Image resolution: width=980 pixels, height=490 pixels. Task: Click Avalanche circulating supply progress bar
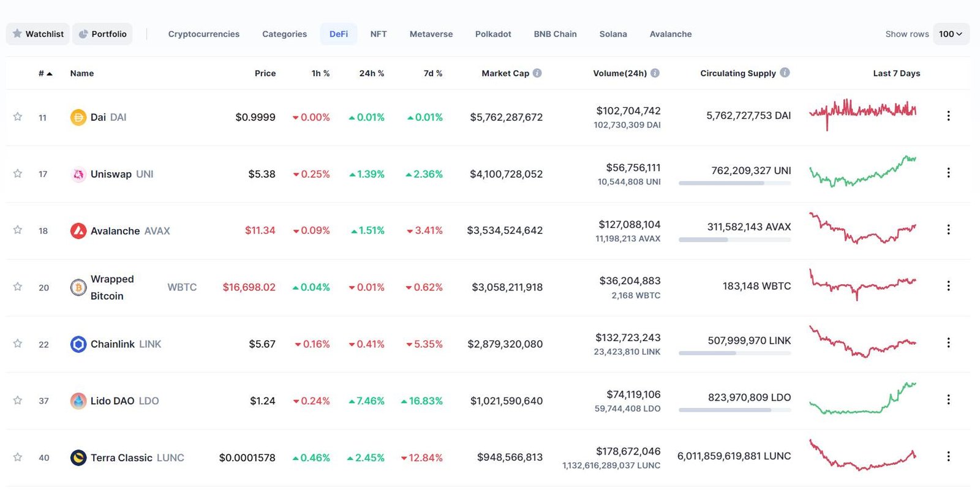[x=734, y=240]
